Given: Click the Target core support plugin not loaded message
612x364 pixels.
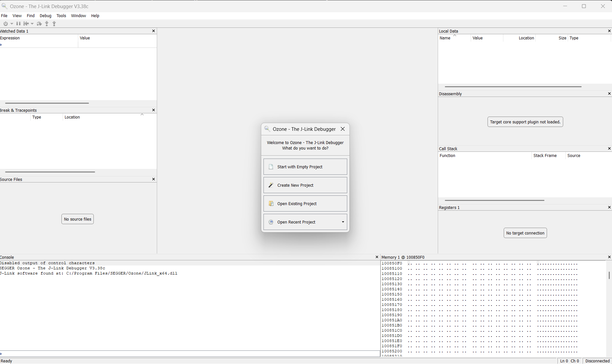Looking at the screenshot, I should (525, 122).
